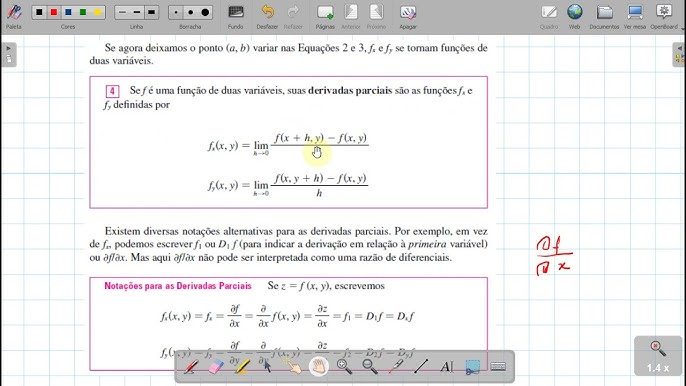Select the capture region scissors tool
686x386 pixels.
tap(472, 366)
